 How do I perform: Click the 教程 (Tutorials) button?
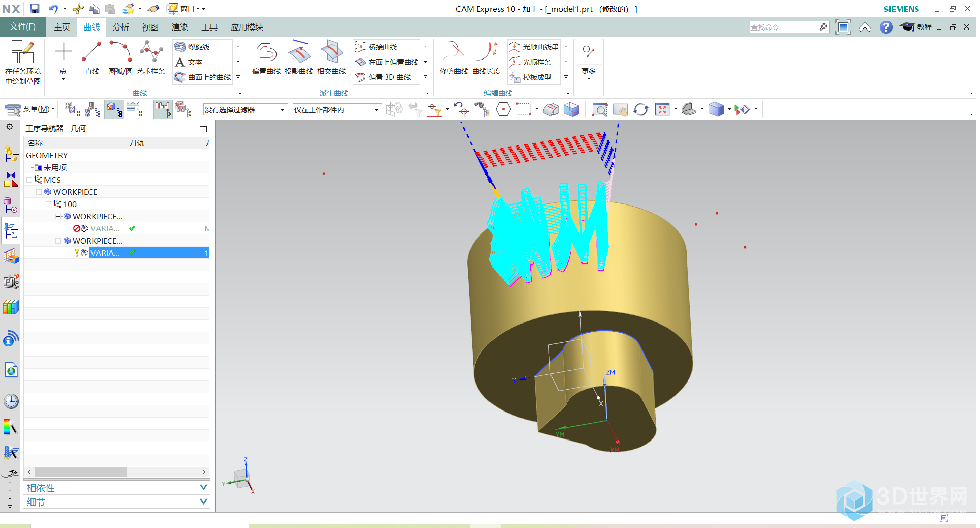pyautogui.click(x=916, y=27)
